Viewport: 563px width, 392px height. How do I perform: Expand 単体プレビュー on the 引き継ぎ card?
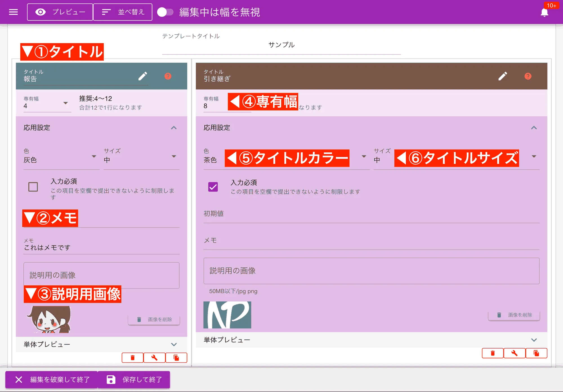click(533, 339)
